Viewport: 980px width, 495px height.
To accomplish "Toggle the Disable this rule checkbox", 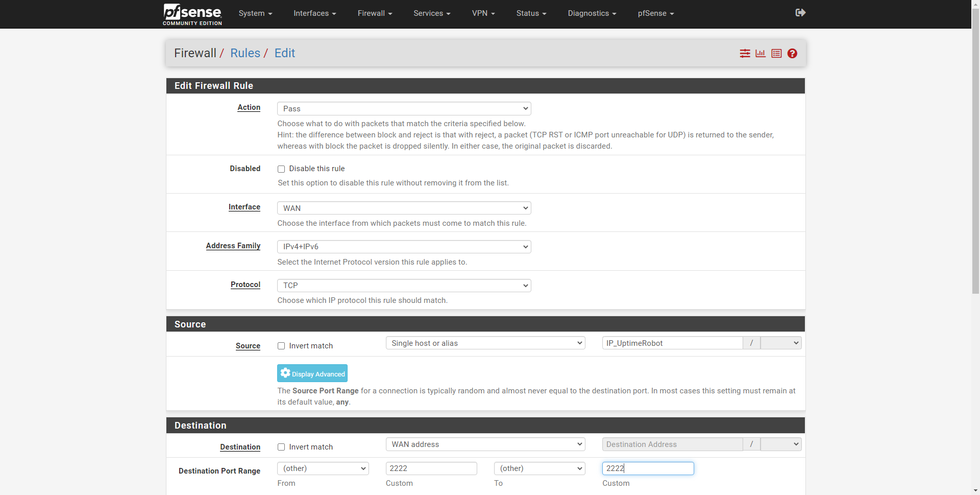I will [281, 169].
